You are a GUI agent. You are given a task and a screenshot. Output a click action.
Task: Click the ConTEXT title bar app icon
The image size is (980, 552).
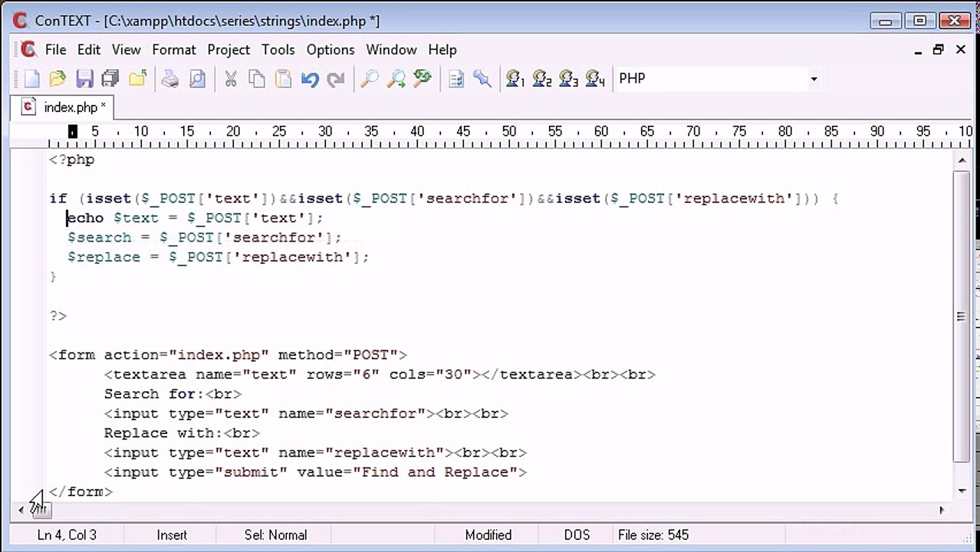click(x=20, y=21)
